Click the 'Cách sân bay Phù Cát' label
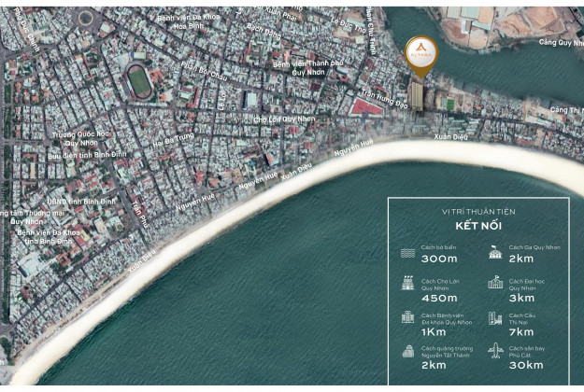 point(527,352)
